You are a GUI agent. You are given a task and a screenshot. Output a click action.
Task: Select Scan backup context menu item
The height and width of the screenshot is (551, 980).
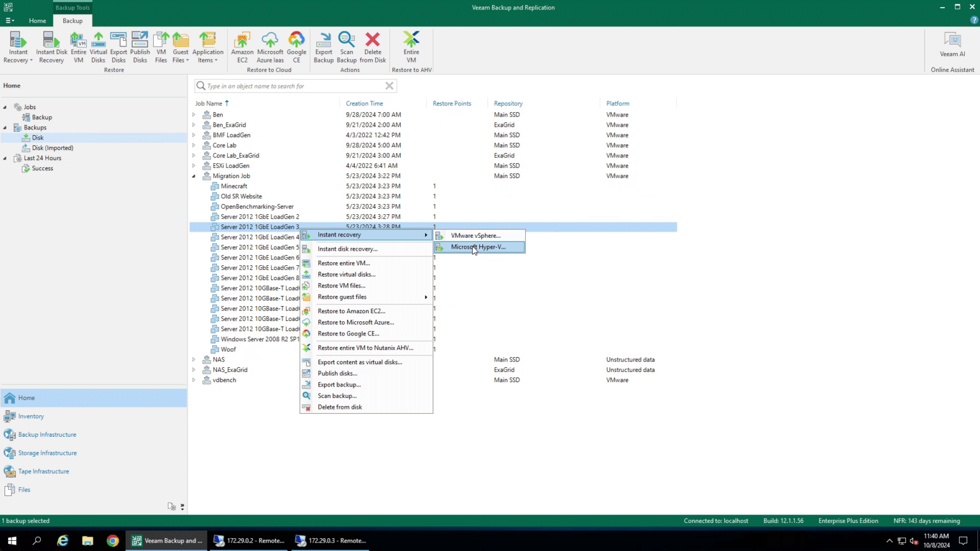366,396
